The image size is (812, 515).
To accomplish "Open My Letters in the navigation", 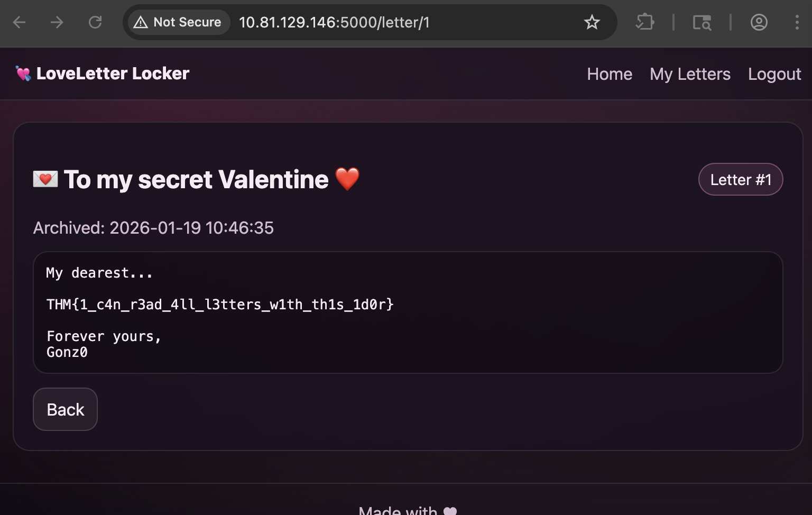I will click(690, 74).
